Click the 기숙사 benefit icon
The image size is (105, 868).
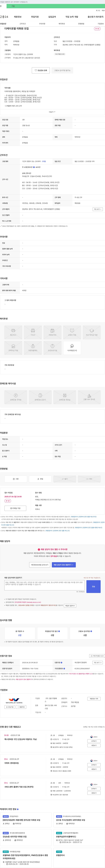click(33, 332)
